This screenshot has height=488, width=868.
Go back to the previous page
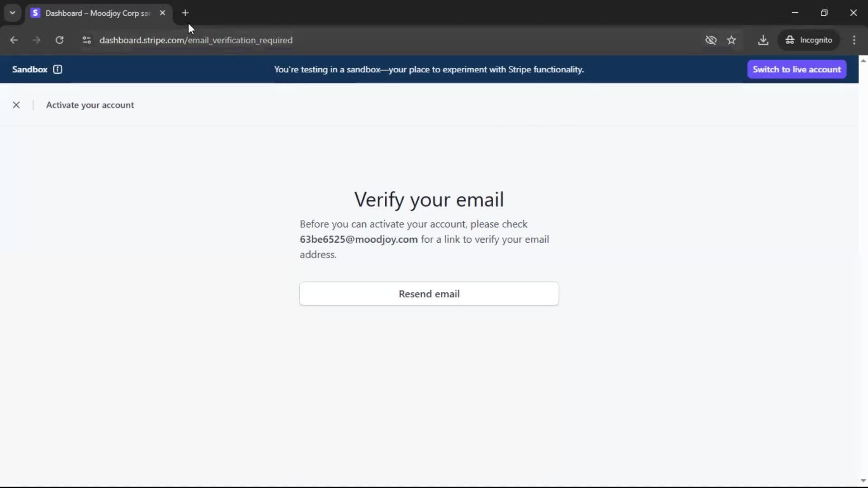pos(14,40)
